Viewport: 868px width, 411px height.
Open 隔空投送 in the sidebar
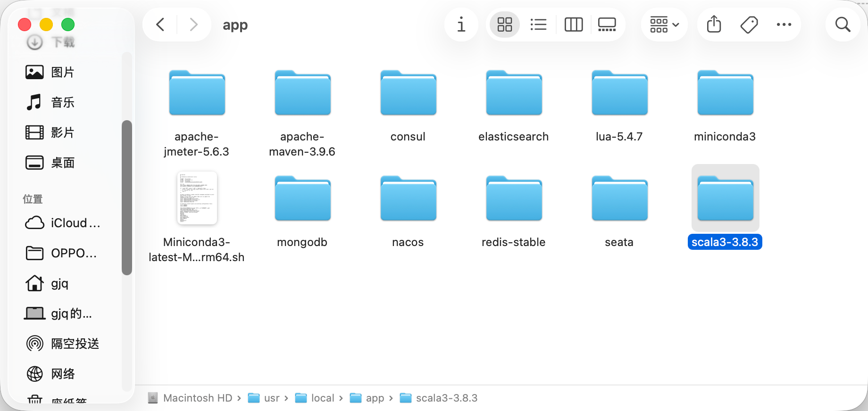[x=62, y=344]
